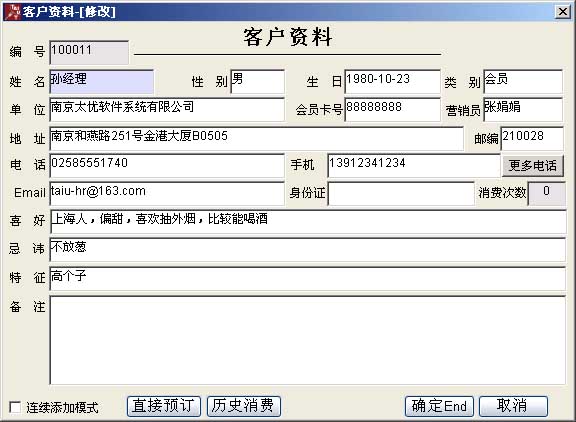Click the 忌讳 field showing 不放葱
The height and width of the screenshot is (422, 576).
[307, 250]
